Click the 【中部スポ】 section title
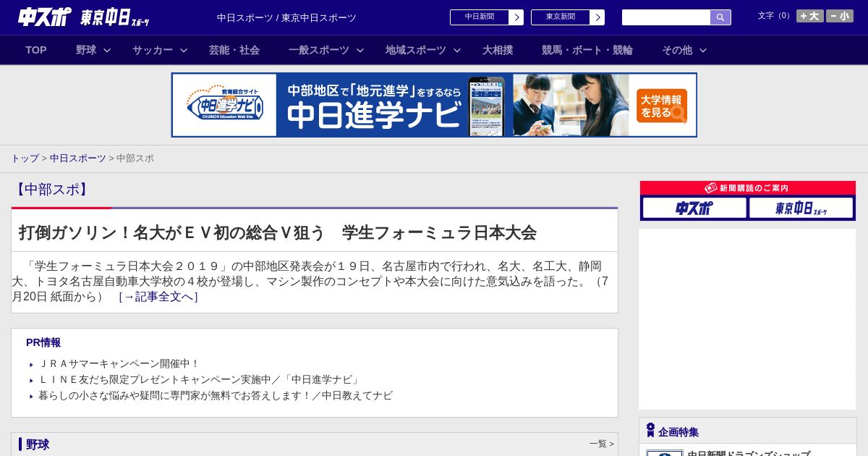Viewport: 868px width, 456px height. [52, 190]
